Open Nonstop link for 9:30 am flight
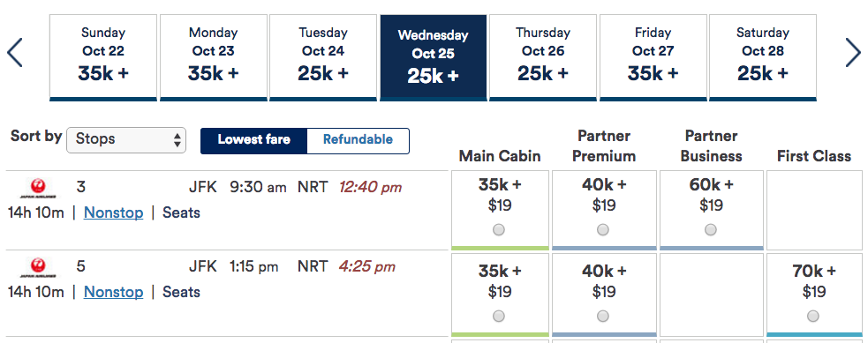The width and height of the screenshot is (868, 343). coord(114,213)
